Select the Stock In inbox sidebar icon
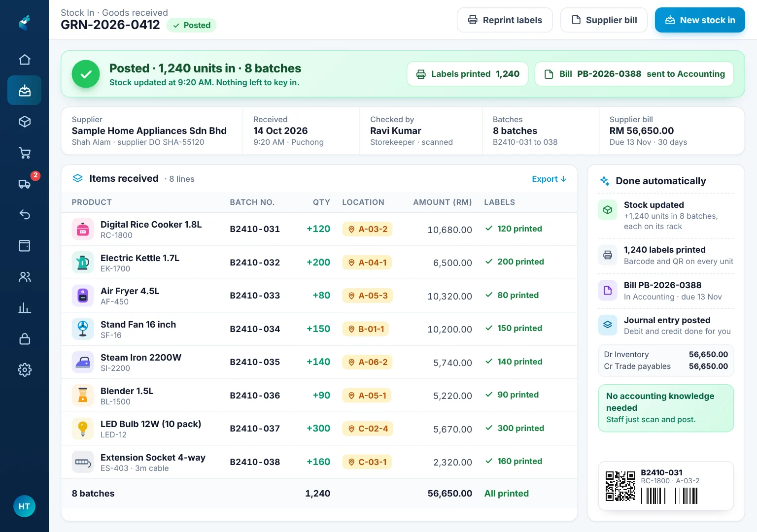The height and width of the screenshot is (532, 757). tap(25, 90)
